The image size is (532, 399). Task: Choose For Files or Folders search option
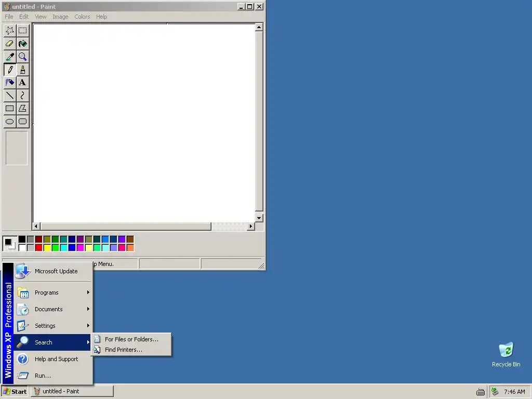tap(131, 339)
